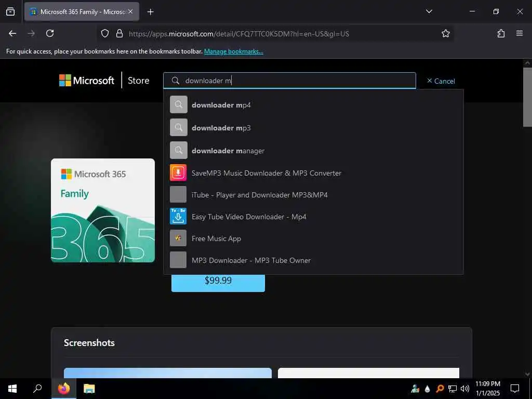Select 'downloader manager' suggestion

point(313,150)
